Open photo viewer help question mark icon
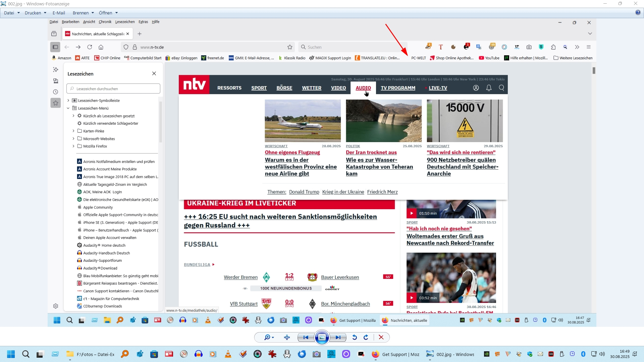Image resolution: width=644 pixels, height=362 pixels. (x=638, y=12)
